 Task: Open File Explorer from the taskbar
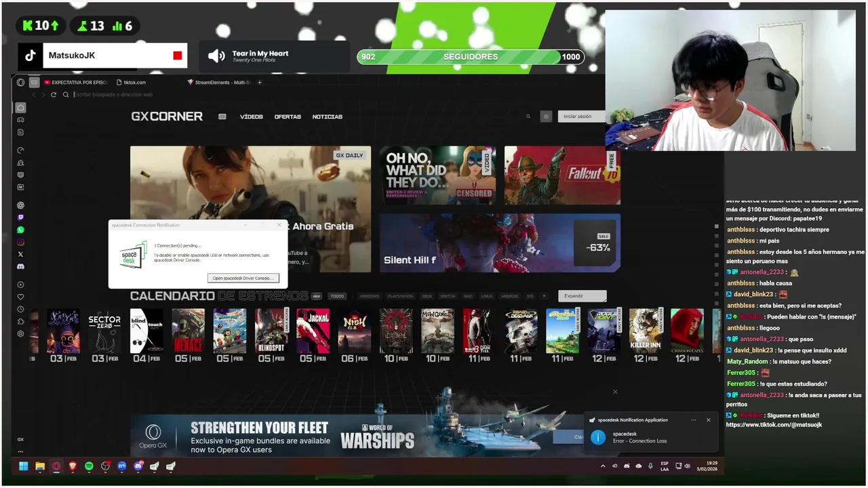40,466
